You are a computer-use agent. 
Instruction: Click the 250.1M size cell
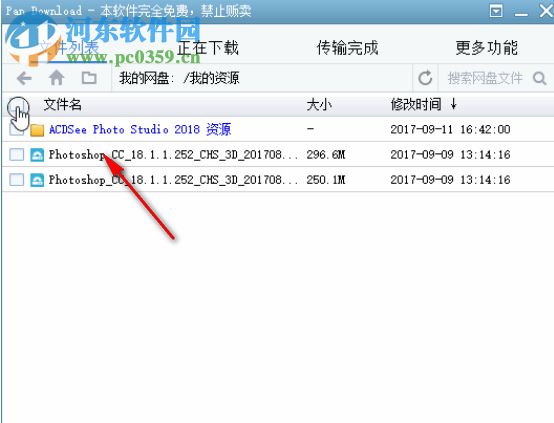click(x=326, y=180)
